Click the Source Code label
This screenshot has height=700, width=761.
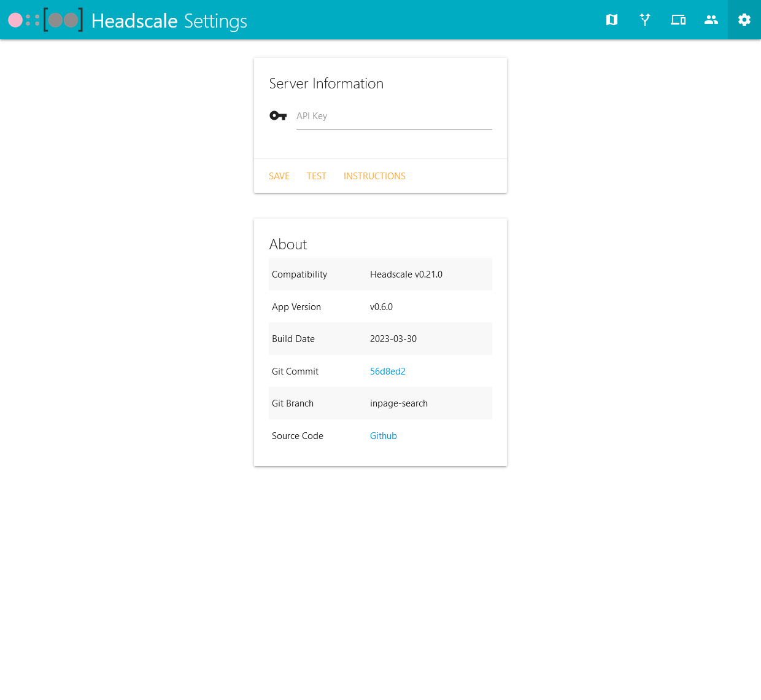(298, 436)
